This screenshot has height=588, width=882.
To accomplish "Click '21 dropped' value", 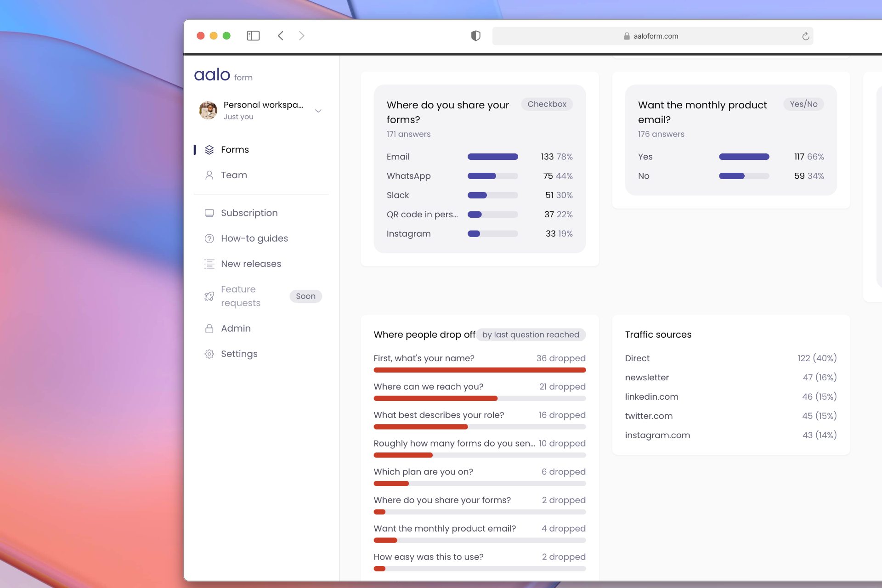I will (562, 387).
